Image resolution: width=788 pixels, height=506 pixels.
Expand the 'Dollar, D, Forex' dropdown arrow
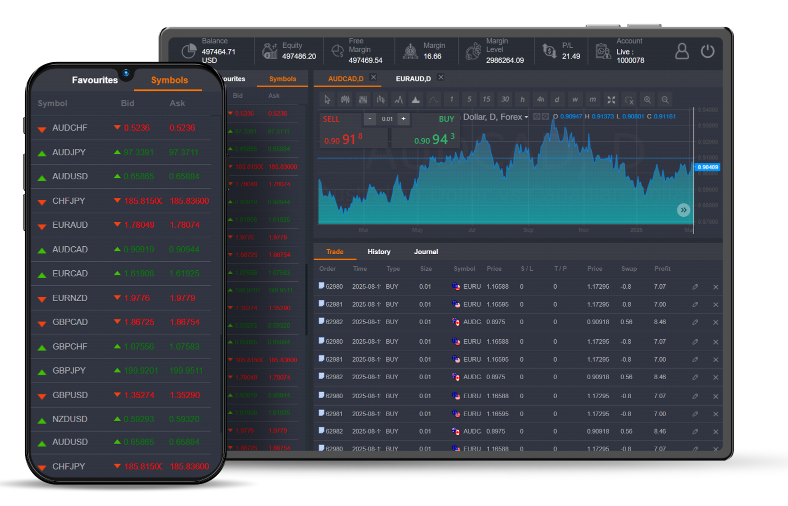tap(526, 117)
